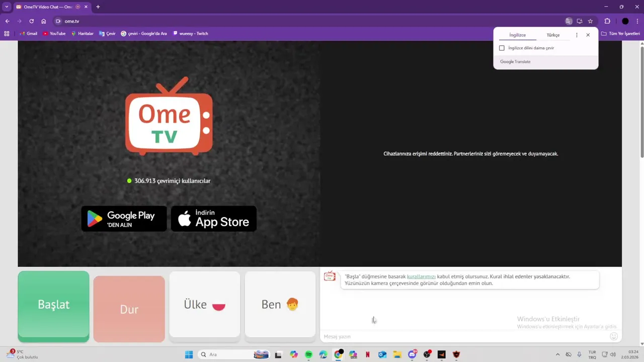Open the Çevir bookmark
Screen dimensions: 644x362
coord(107,34)
